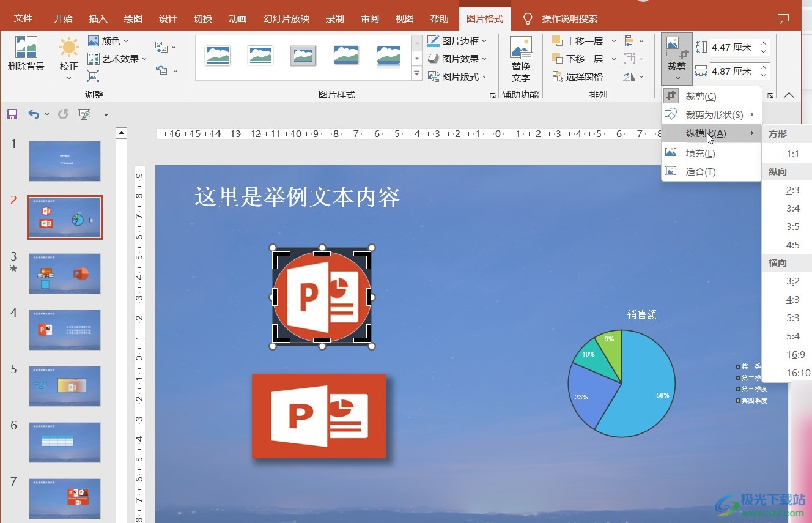
Task: Click the 艺术效果 (Artistic Effects) icon
Action: [94, 59]
